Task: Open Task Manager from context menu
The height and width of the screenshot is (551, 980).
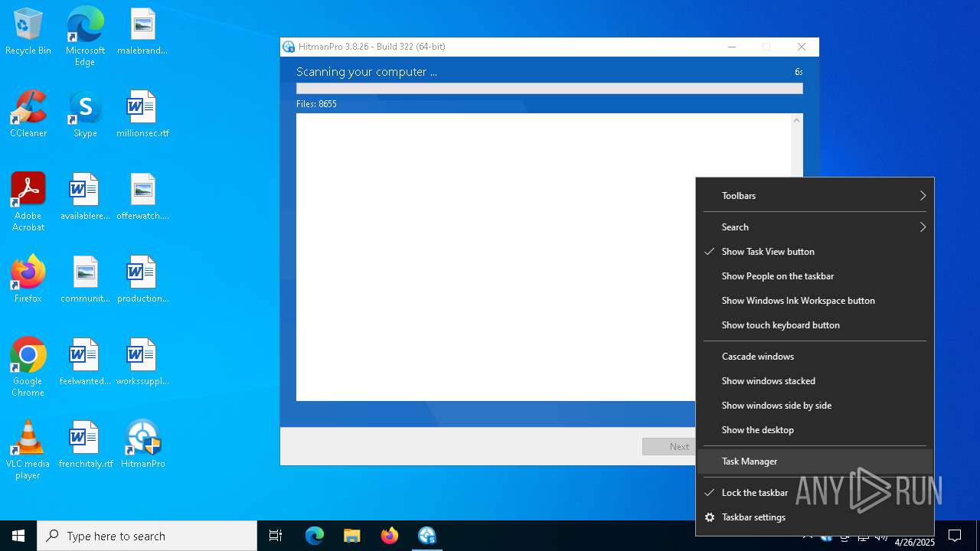Action: coord(815,461)
